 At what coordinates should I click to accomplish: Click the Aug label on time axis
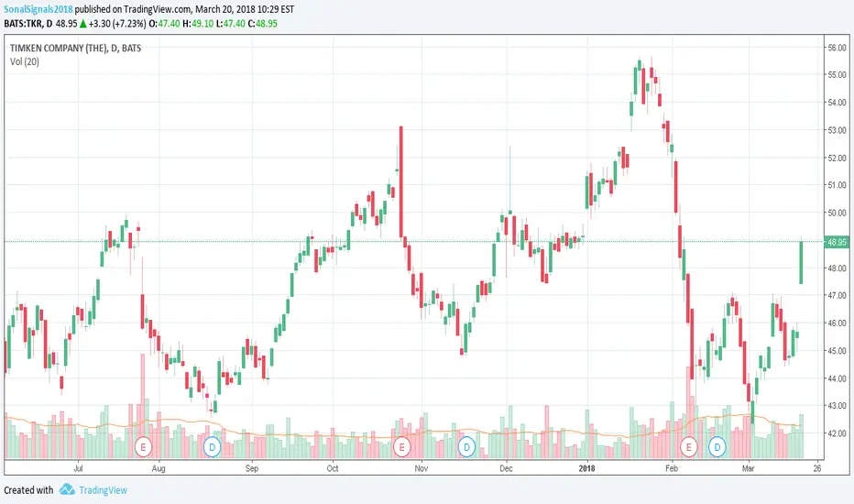pyautogui.click(x=159, y=468)
